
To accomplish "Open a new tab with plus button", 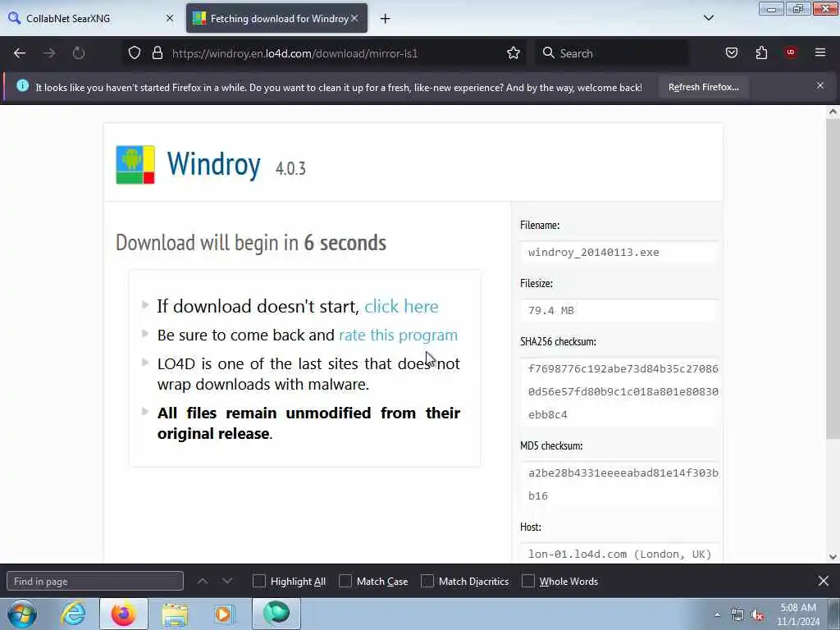I will (x=386, y=19).
